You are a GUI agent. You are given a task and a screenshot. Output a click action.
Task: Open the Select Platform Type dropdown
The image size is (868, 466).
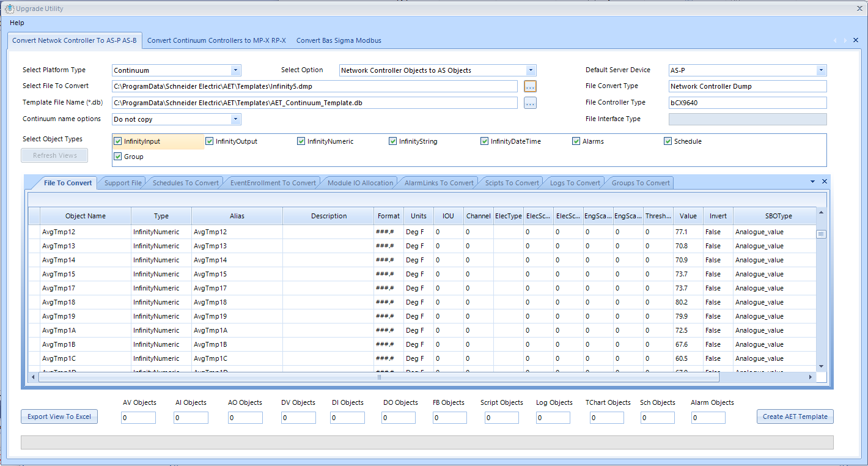(236, 70)
